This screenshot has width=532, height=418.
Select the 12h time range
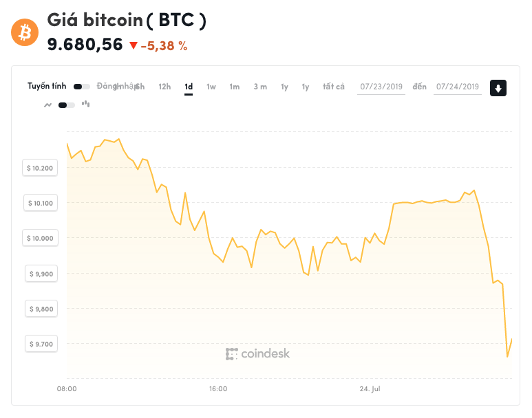tap(164, 87)
